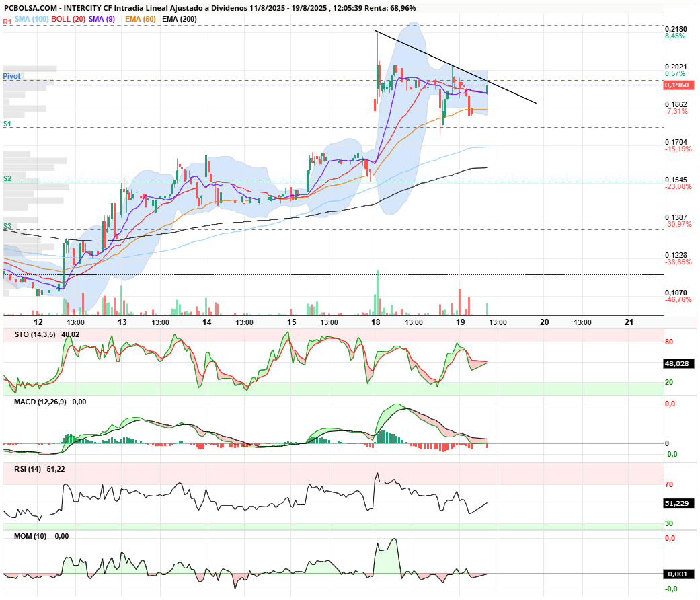Click the R1 resistance label

[7, 22]
